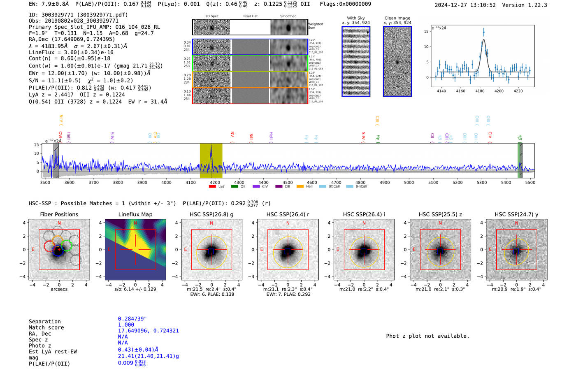
Task: Click the CIII legend swatch
Action: pos(279,186)
